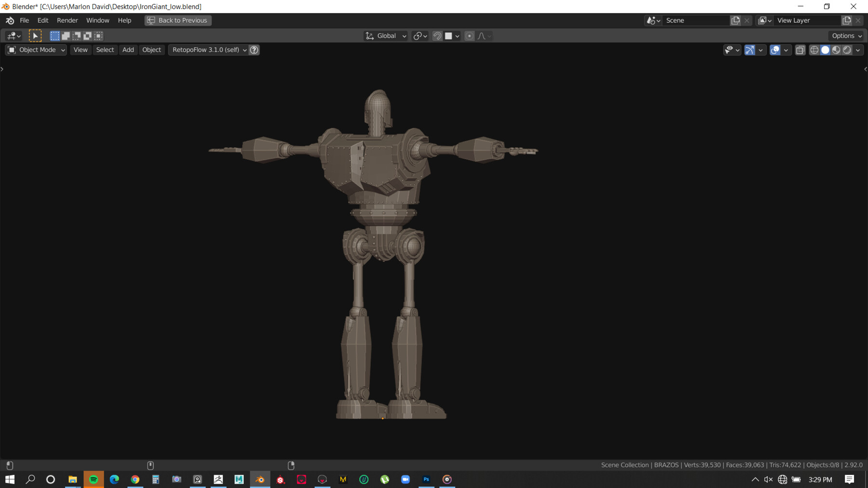Open the Render menu
868x488 pixels.
pos(67,20)
